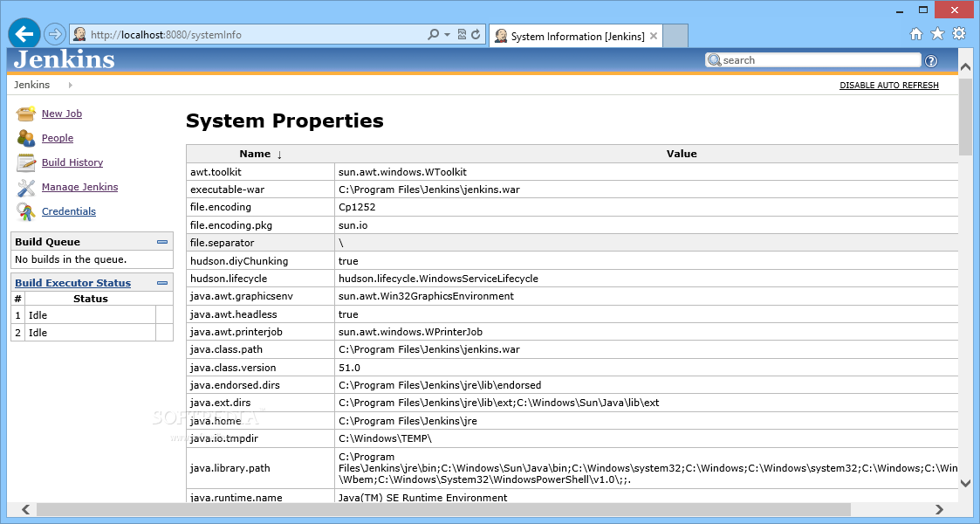Screen dimensions: 980x524
Task: Click horizontal scrollbar left arrow
Action: click(25, 510)
